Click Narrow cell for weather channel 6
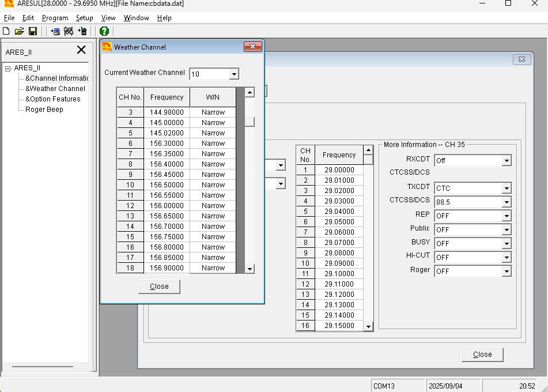This screenshot has width=548, height=392. pos(213,144)
